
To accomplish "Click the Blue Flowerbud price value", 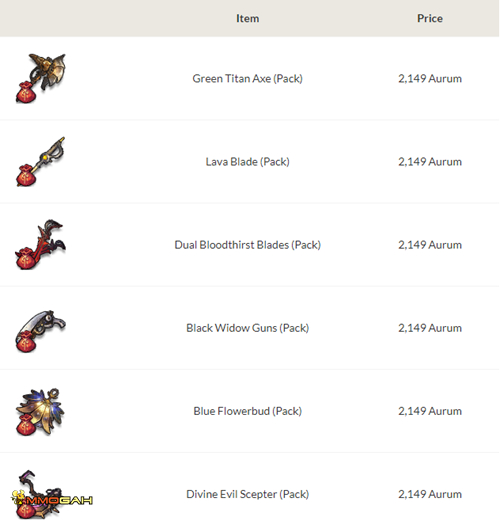I will click(430, 411).
